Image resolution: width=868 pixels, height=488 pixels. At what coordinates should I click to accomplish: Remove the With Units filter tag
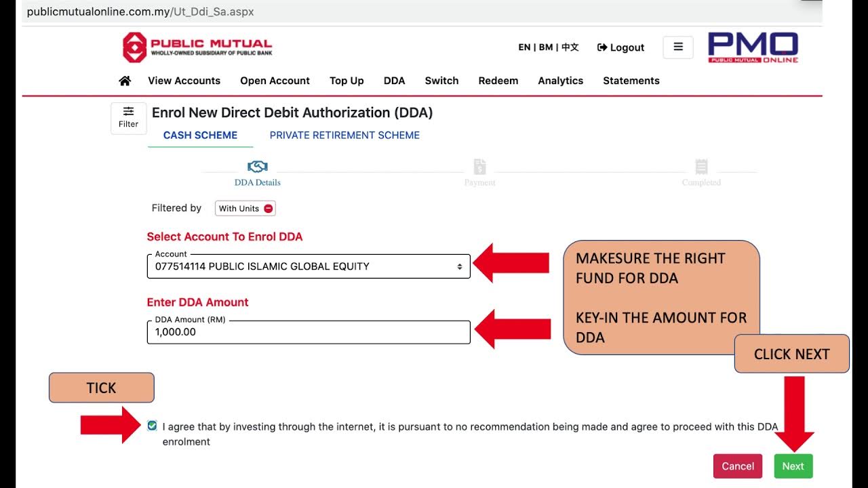(x=269, y=209)
